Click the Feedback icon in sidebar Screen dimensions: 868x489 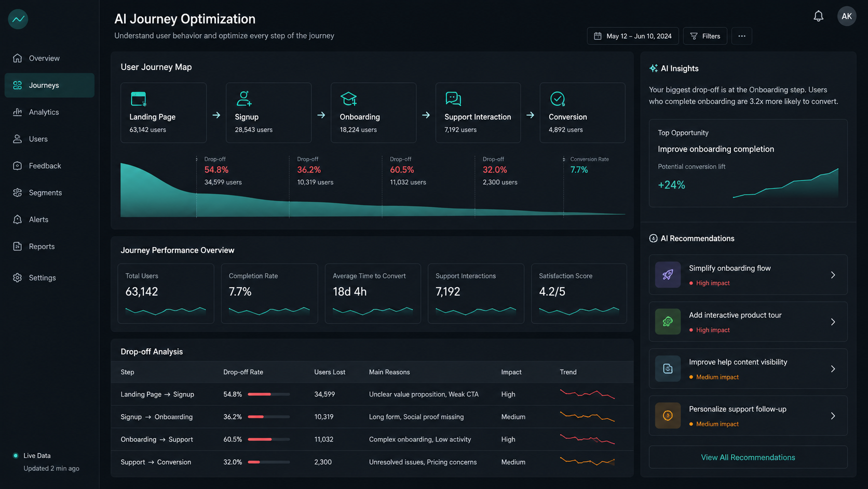click(18, 166)
